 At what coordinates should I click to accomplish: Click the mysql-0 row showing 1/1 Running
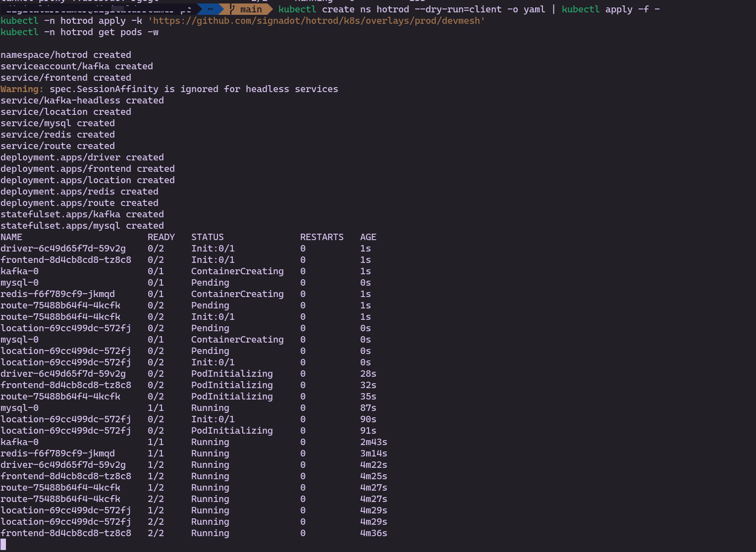[x=20, y=407]
